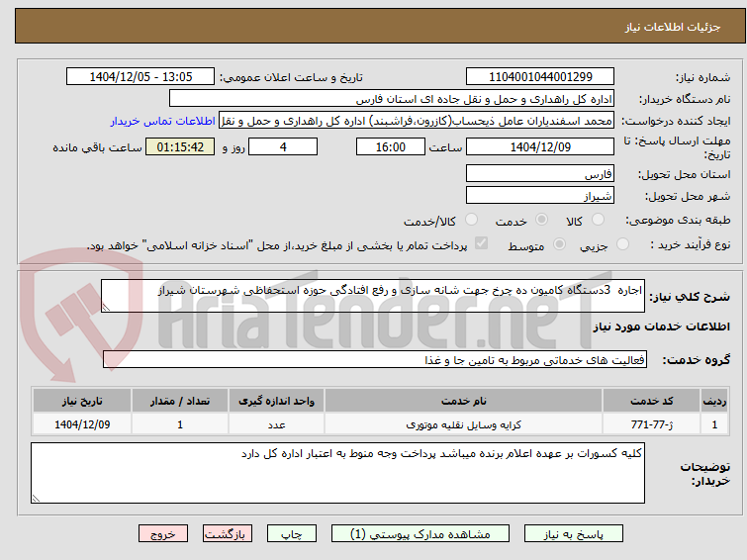
Task: Click the کرایه وسایل نقلیه موتوری cell
Action: point(464,424)
